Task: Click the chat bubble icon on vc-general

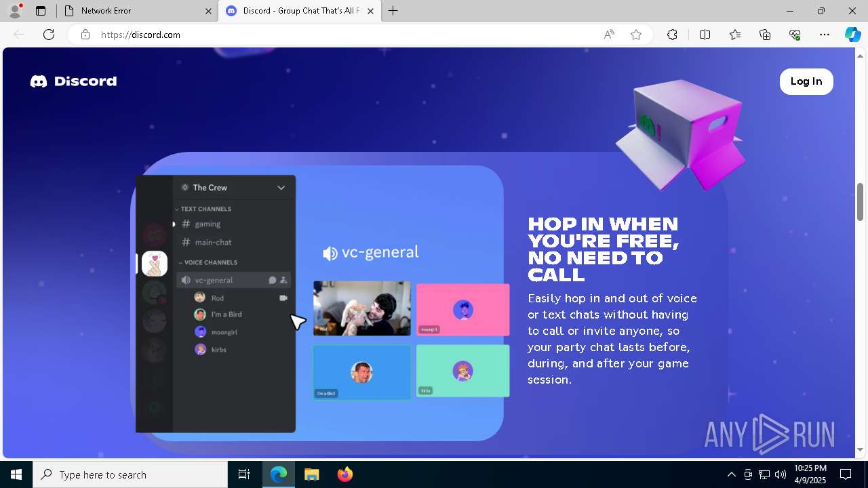Action: pos(273,280)
